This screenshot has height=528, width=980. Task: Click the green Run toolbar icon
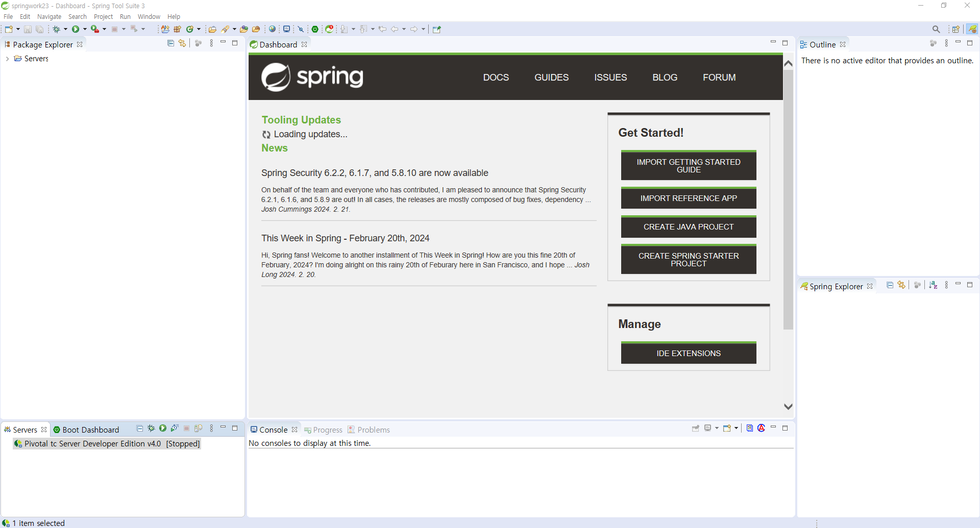[x=76, y=29]
